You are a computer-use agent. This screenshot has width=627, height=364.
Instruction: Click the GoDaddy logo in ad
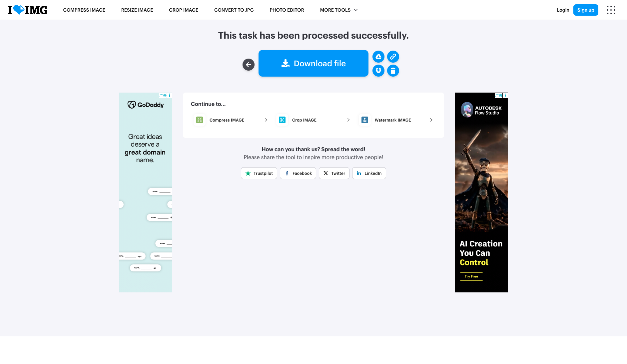(146, 105)
